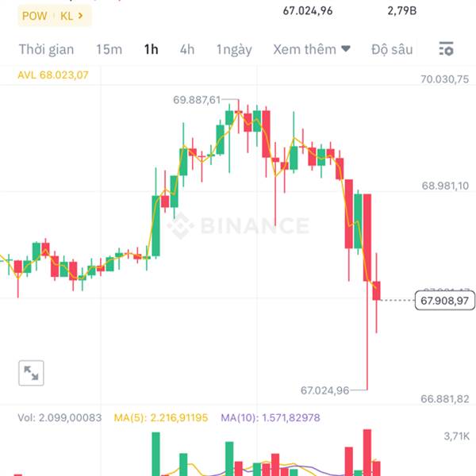Switch to 4h interval

[187, 49]
